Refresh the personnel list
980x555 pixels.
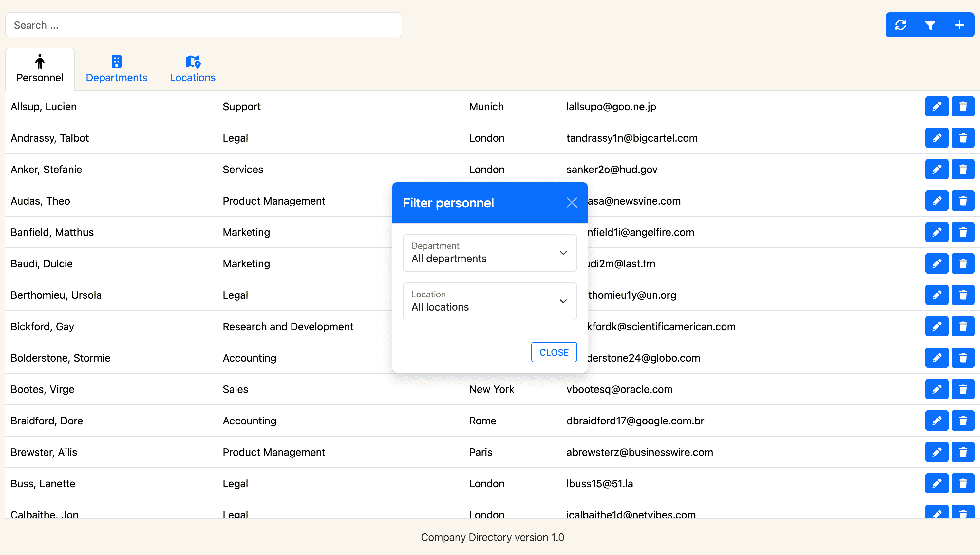(x=901, y=25)
